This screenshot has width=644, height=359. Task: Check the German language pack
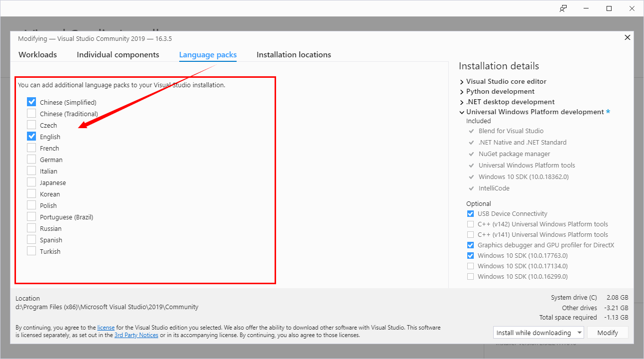[x=31, y=160]
